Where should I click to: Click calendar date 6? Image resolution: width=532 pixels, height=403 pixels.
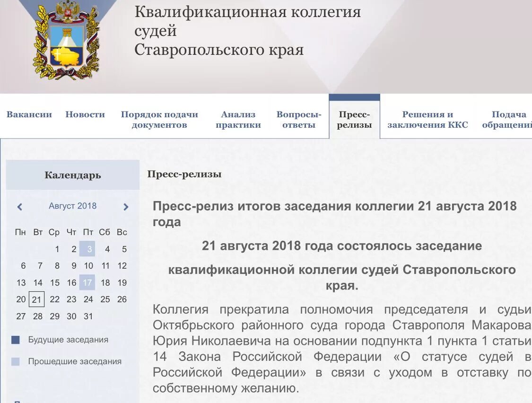(23, 266)
